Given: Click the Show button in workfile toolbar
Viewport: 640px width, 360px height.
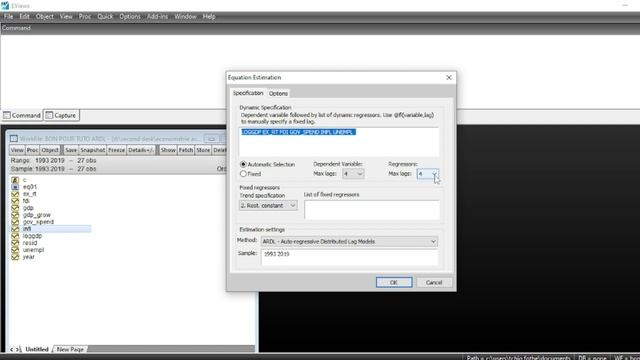Looking at the screenshot, I should click(x=168, y=150).
